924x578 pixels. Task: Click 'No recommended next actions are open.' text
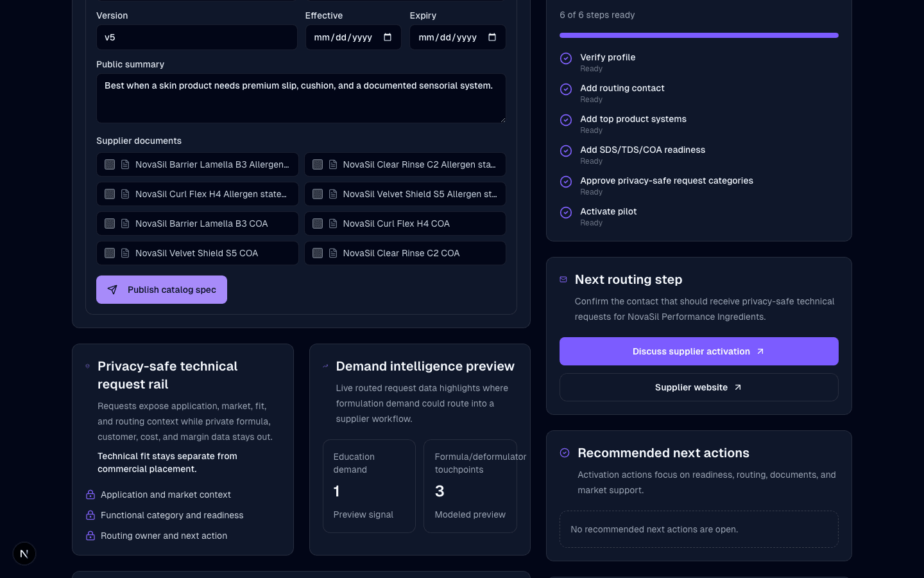(x=654, y=529)
